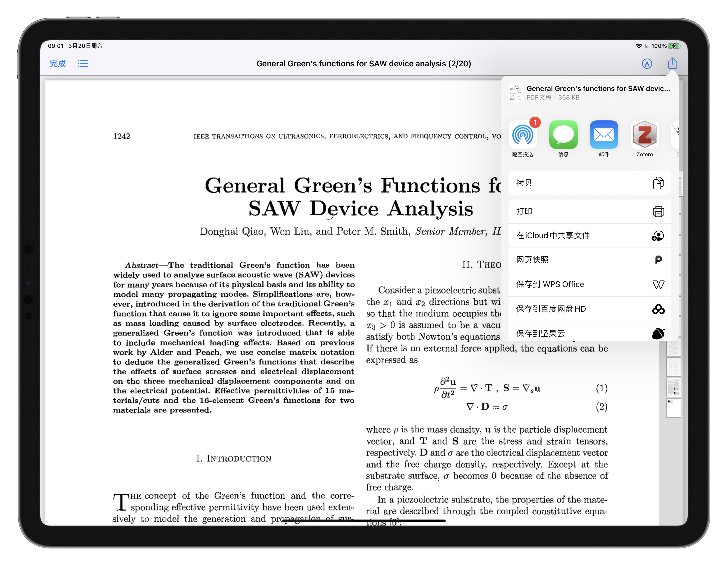Choose 保存到 WPS Office
Screen dimensions: 728x566
click(589, 284)
